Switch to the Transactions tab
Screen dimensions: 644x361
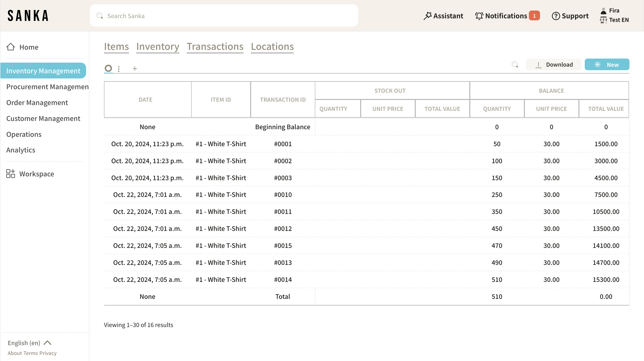215,46
